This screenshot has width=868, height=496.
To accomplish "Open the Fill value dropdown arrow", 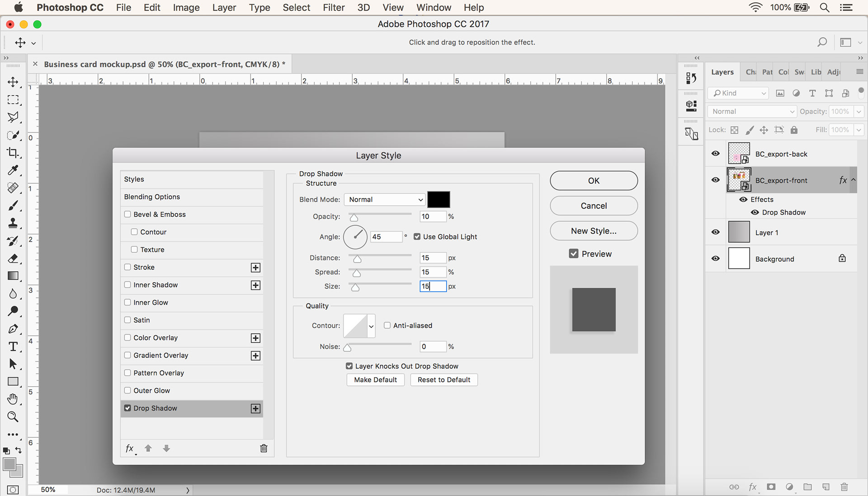I will (859, 130).
